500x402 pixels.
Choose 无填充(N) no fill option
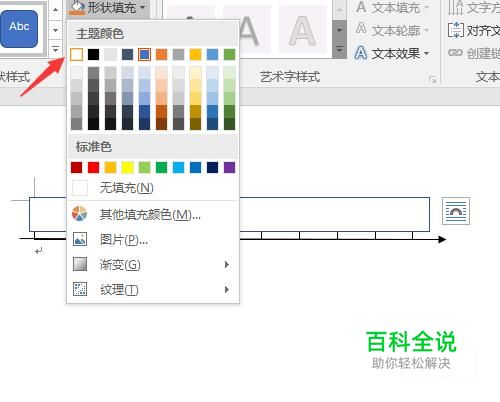153,188
